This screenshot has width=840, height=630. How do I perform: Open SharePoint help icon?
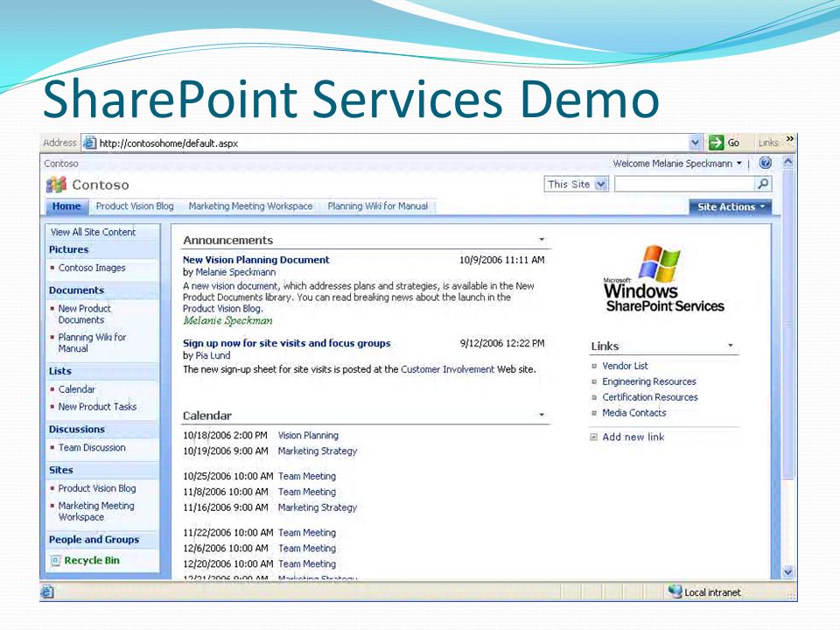click(766, 163)
